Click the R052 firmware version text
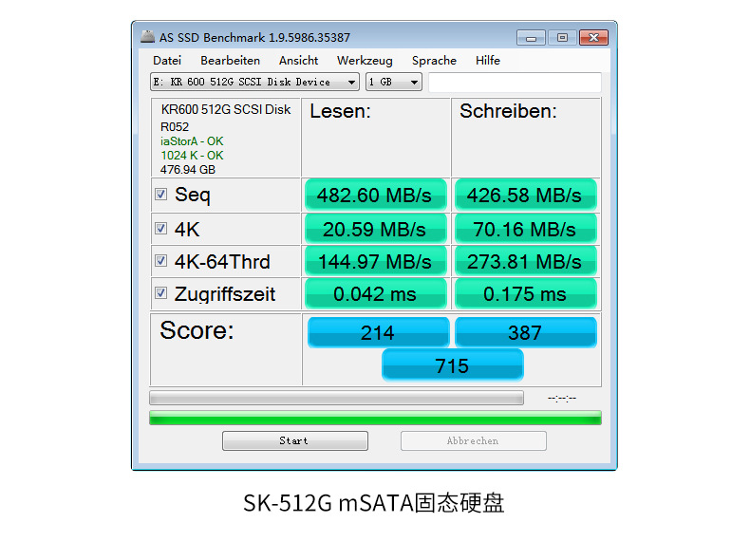The width and height of the screenshot is (750, 560). pyautogui.click(x=175, y=127)
